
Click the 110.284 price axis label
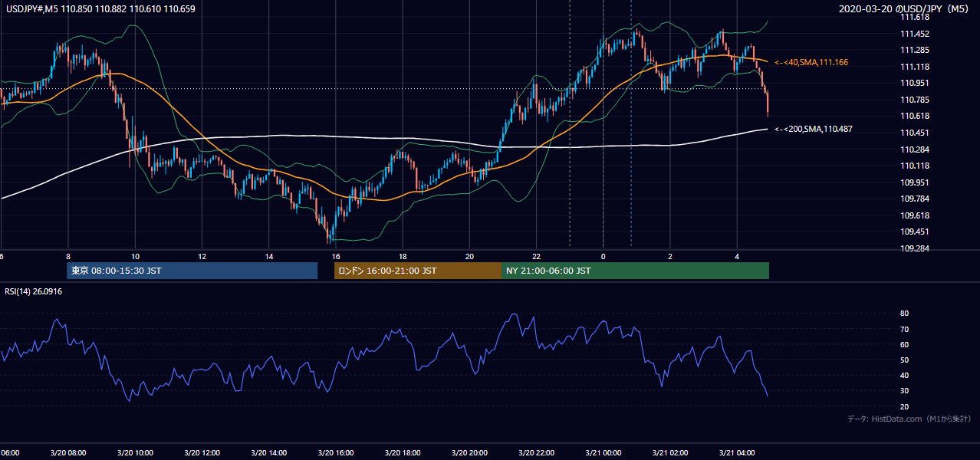coord(915,149)
